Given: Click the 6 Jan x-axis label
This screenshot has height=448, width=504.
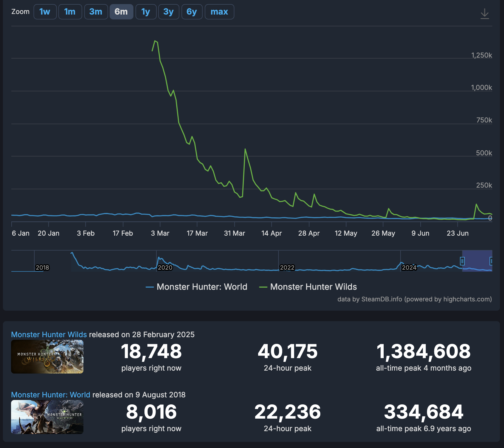Looking at the screenshot, I should [x=21, y=233].
